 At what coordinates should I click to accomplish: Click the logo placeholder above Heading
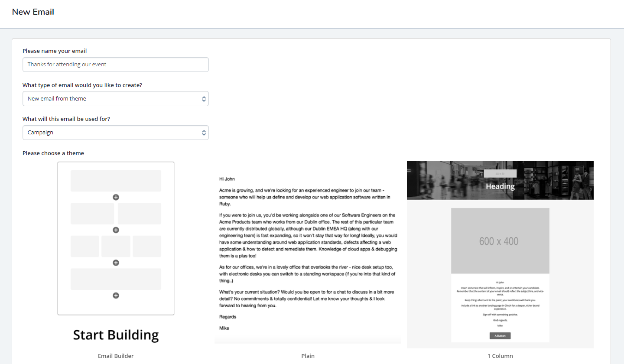click(500, 173)
